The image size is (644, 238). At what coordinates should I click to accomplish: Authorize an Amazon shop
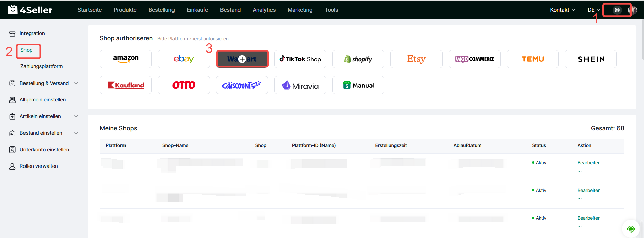coord(126,59)
